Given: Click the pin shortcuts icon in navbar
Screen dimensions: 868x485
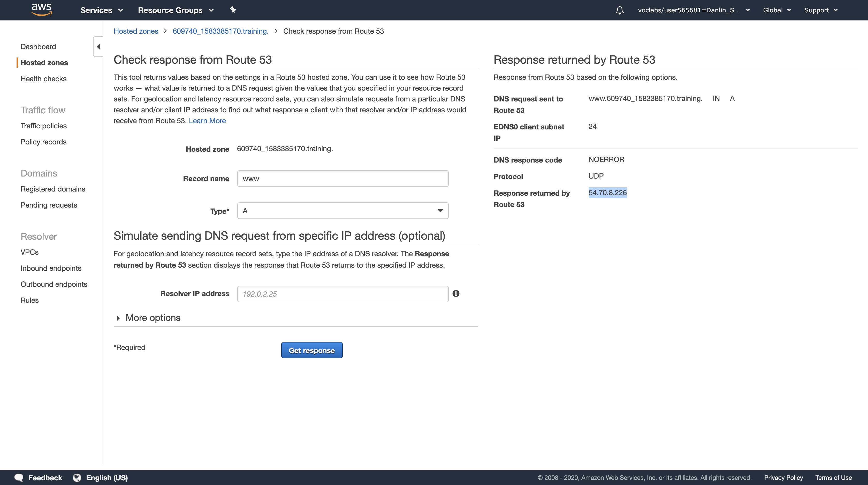Looking at the screenshot, I should click(233, 10).
